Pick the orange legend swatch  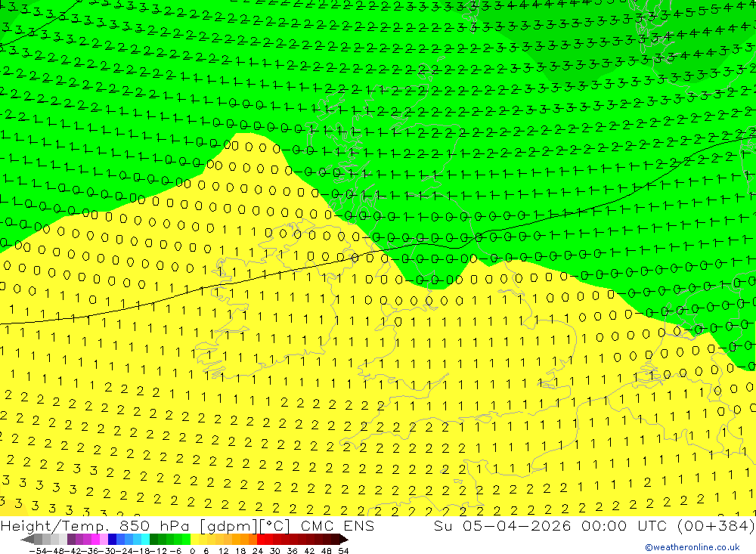point(244,539)
